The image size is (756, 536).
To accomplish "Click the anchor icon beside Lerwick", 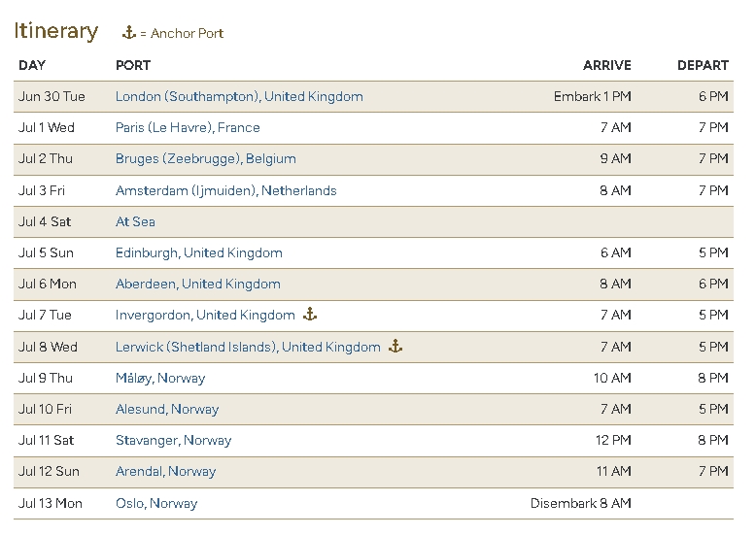I will [x=395, y=346].
